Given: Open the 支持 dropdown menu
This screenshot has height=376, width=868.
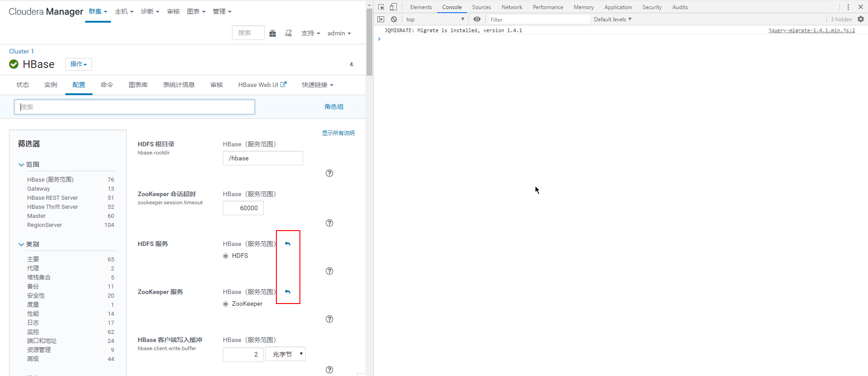Looking at the screenshot, I should click(x=311, y=33).
